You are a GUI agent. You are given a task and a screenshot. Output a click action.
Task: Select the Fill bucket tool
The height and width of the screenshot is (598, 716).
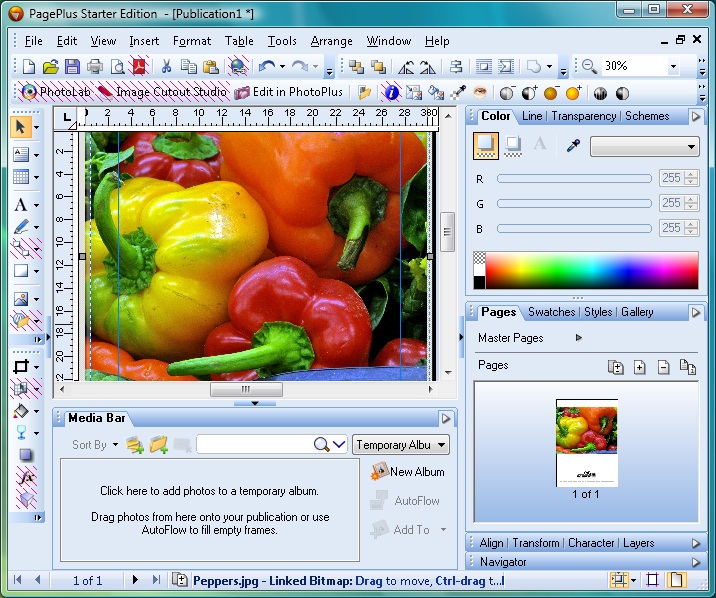(x=21, y=411)
